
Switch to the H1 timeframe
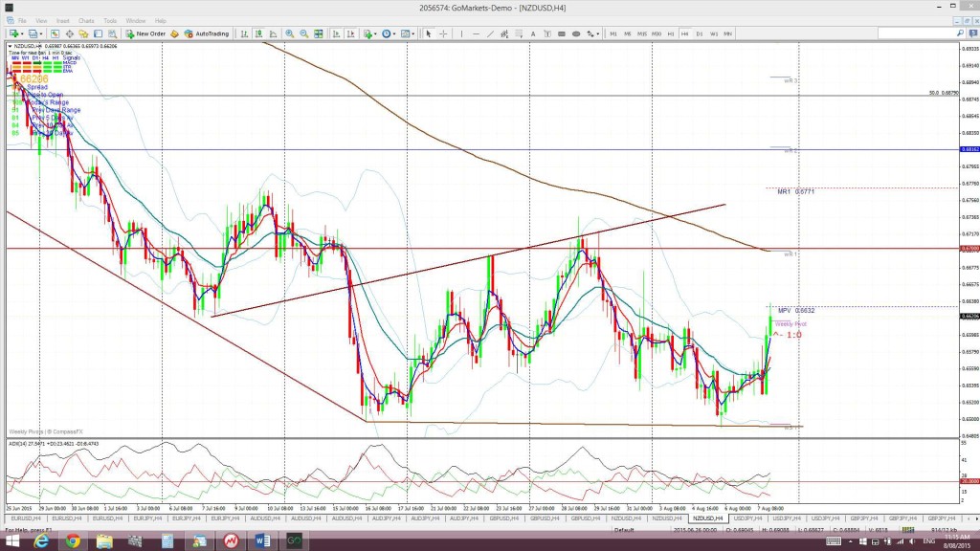(x=671, y=33)
